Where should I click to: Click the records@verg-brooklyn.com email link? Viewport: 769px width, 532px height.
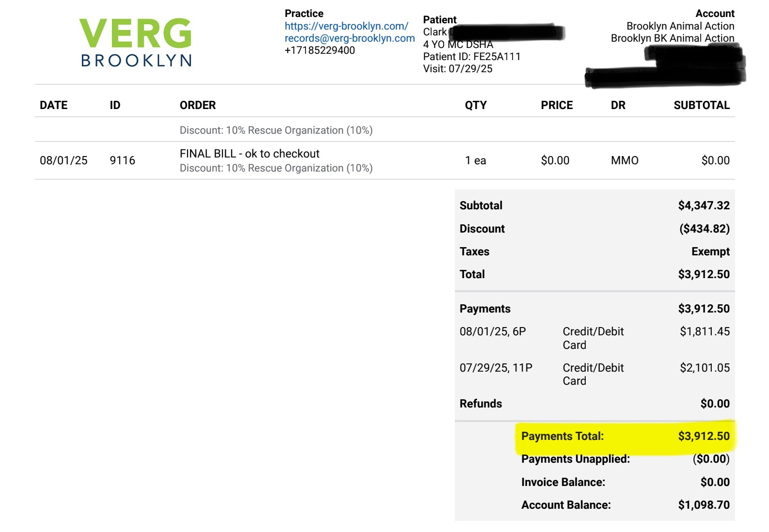click(350, 38)
